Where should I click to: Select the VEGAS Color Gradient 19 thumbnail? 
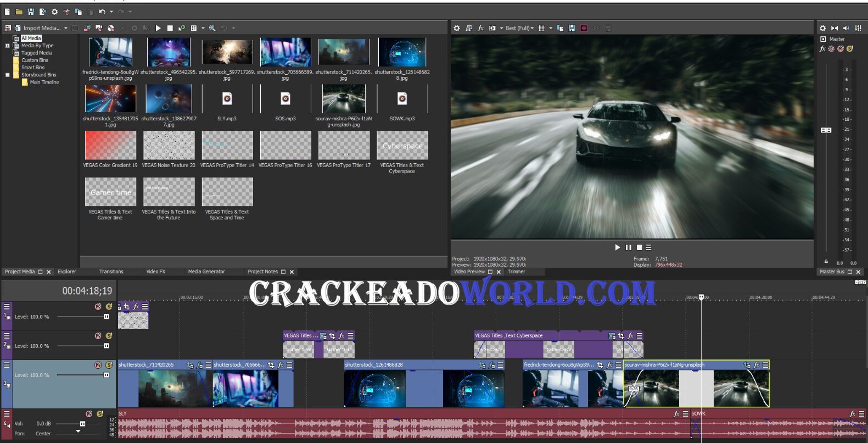[x=110, y=145]
